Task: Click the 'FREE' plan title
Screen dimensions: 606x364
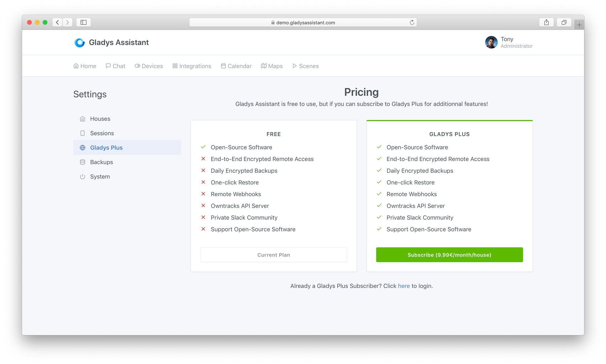Action: click(274, 134)
